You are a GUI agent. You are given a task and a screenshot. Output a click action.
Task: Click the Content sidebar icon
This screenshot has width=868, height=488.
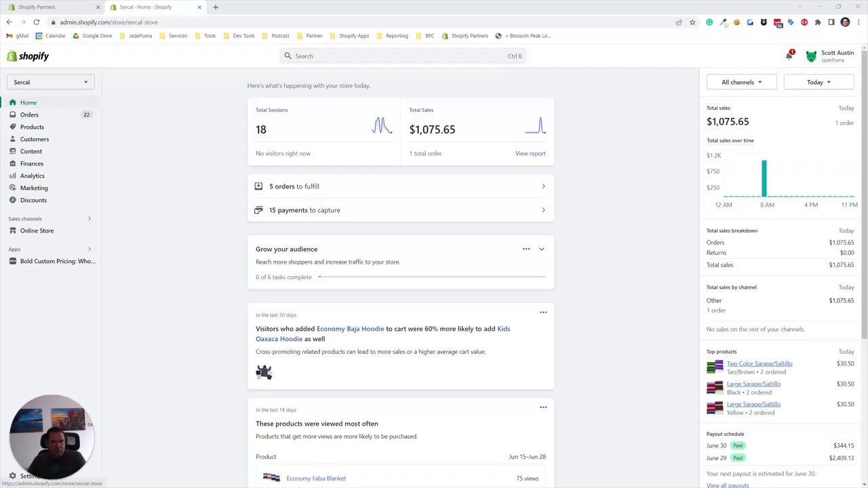[x=12, y=151]
